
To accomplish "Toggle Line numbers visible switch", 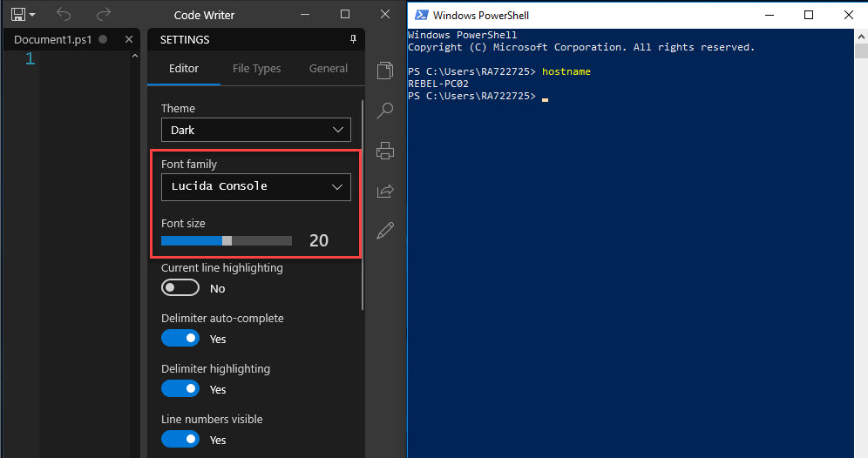I will pos(180,439).
